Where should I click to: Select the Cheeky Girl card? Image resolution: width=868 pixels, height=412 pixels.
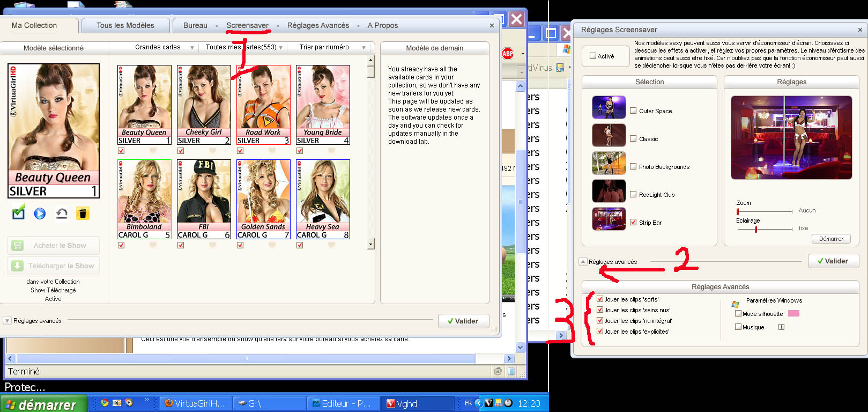click(204, 105)
